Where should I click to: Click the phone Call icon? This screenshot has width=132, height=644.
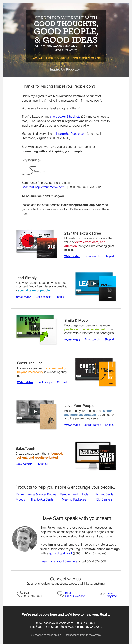pyautogui.click(x=19, y=594)
